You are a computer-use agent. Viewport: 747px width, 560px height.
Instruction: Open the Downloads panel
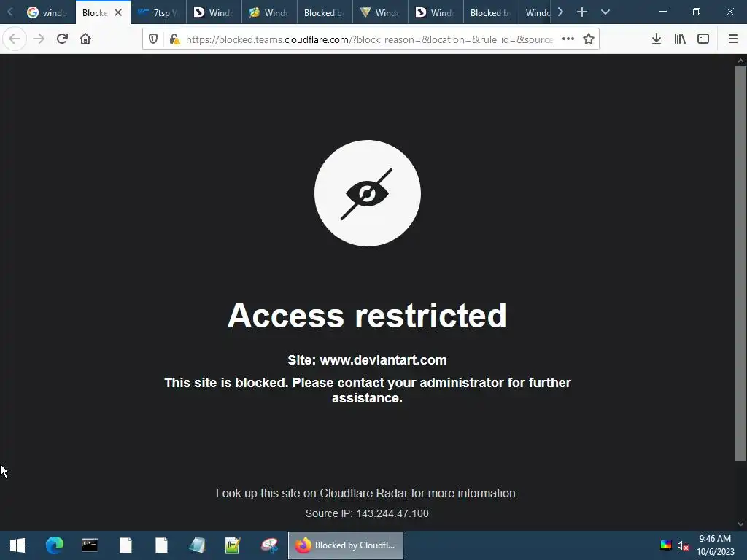(x=657, y=39)
